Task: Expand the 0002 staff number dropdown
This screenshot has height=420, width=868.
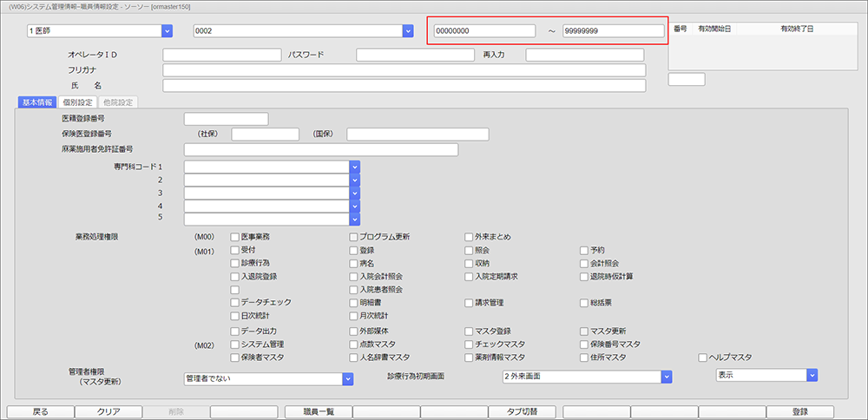Action: point(407,31)
